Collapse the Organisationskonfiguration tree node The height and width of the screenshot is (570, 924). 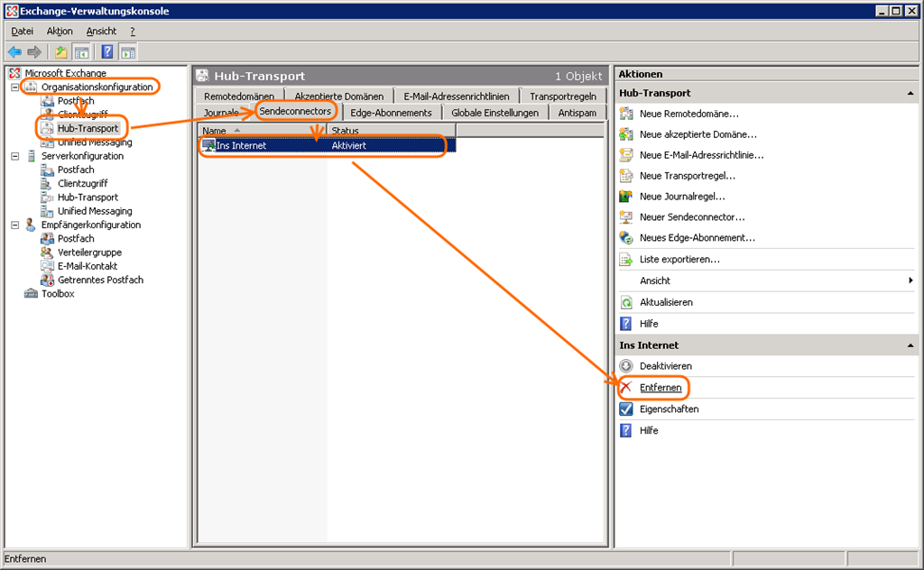[15, 87]
